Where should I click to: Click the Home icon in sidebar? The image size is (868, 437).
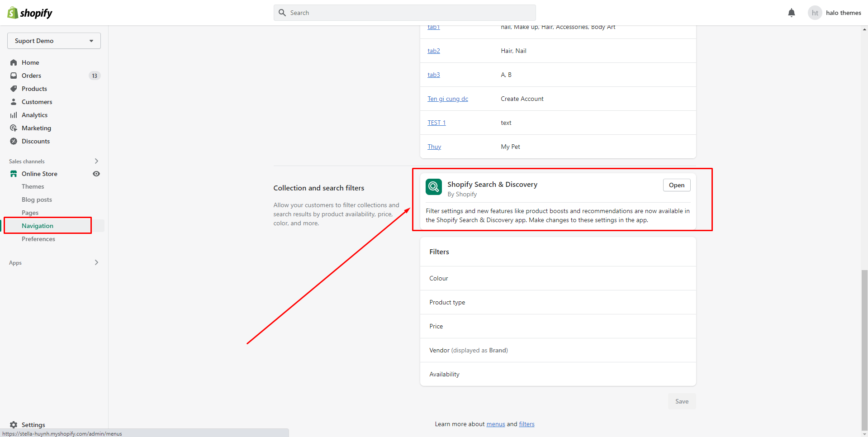(x=14, y=62)
